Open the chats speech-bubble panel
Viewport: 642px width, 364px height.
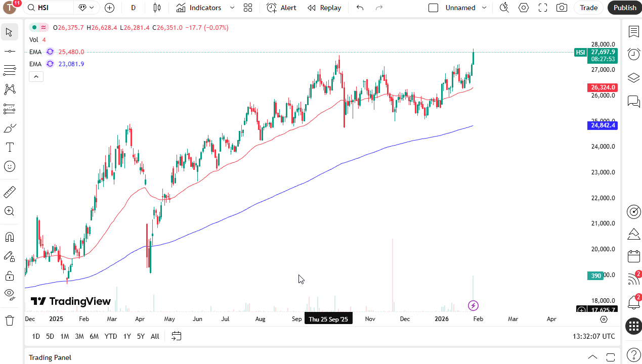[633, 102]
